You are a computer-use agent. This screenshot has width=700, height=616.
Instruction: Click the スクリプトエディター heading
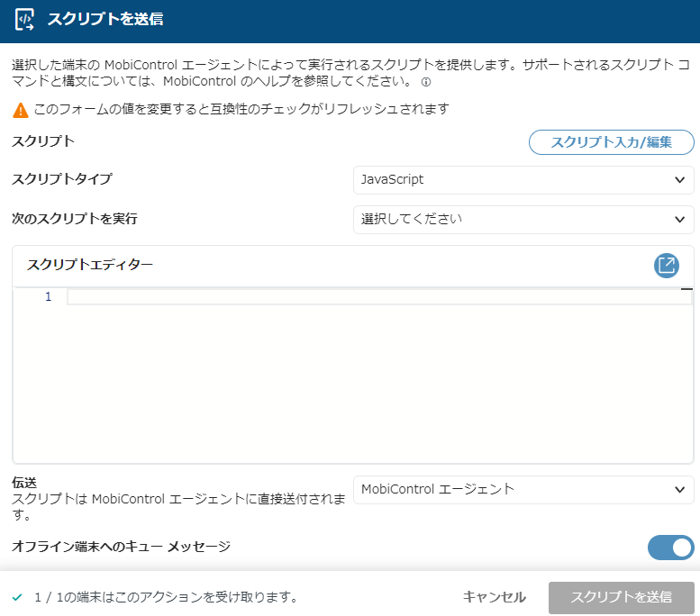90,265
